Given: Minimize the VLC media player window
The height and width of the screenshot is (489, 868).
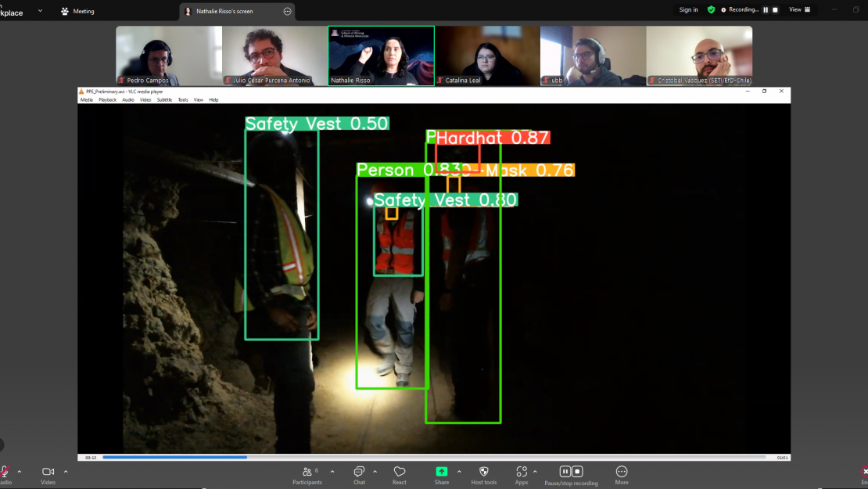Looking at the screenshot, I should pyautogui.click(x=748, y=92).
